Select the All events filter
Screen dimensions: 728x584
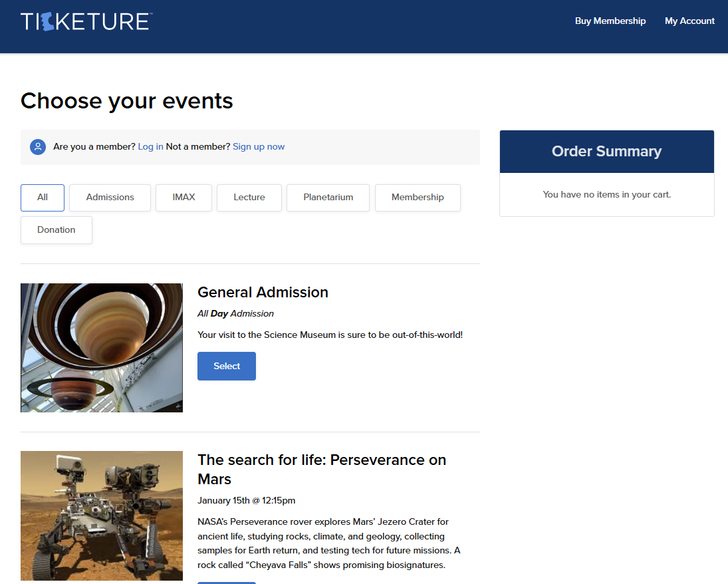click(43, 198)
